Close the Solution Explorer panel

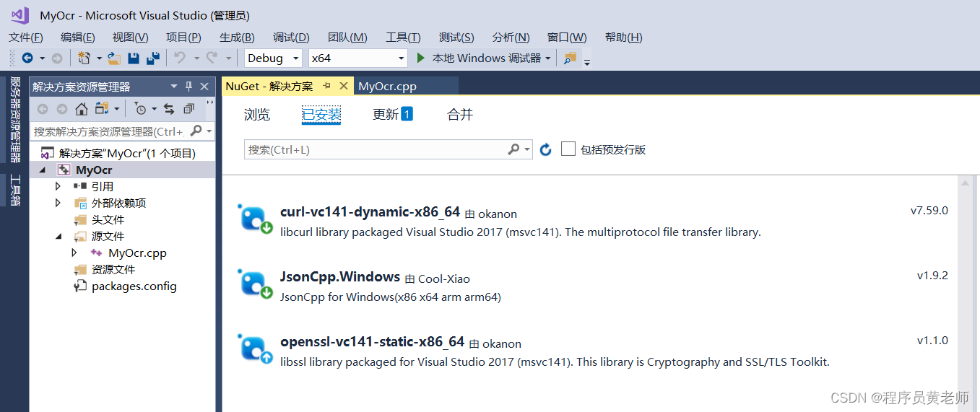coord(205,87)
